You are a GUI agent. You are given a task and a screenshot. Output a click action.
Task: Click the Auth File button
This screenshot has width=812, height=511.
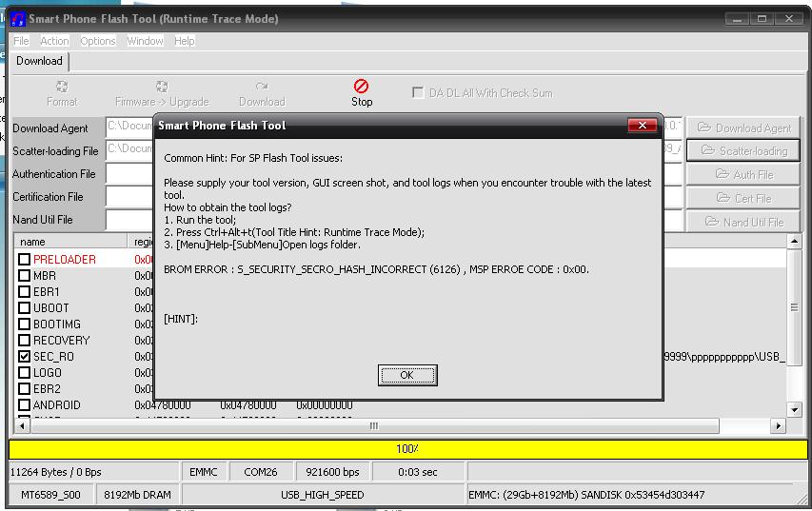point(743,174)
